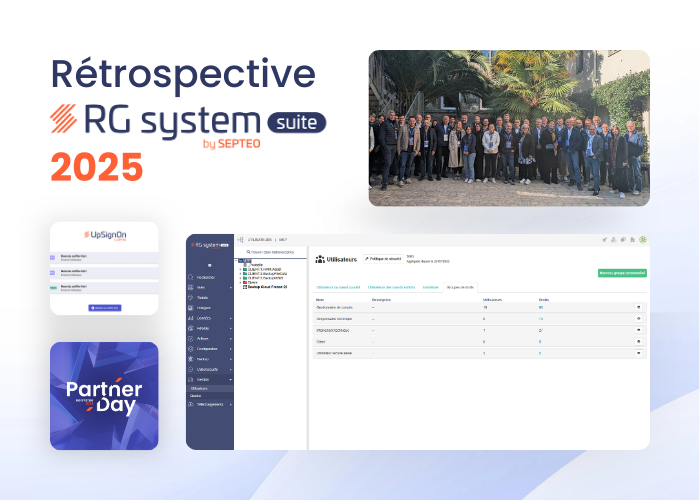Expand the Configuration submenu arrow
Viewport: 700px width, 500px height.
[231, 349]
